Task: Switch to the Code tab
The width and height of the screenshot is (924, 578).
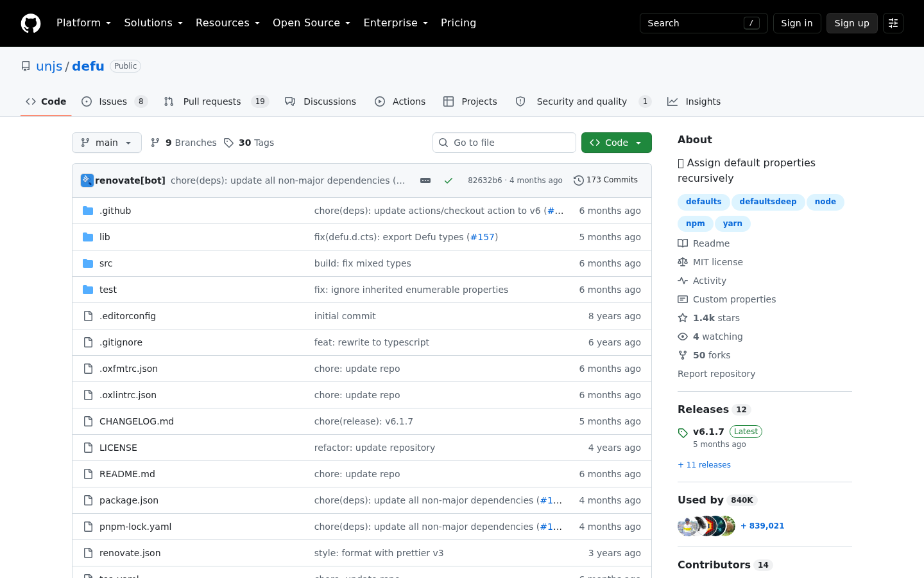Action: pyautogui.click(x=46, y=101)
